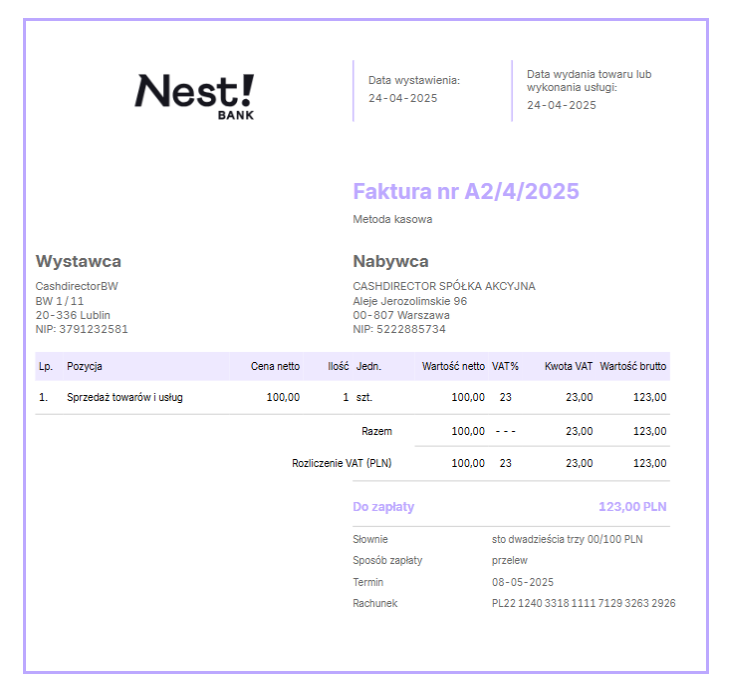
Task: Click the unit 'szt.' in row 1
Action: tap(364, 397)
